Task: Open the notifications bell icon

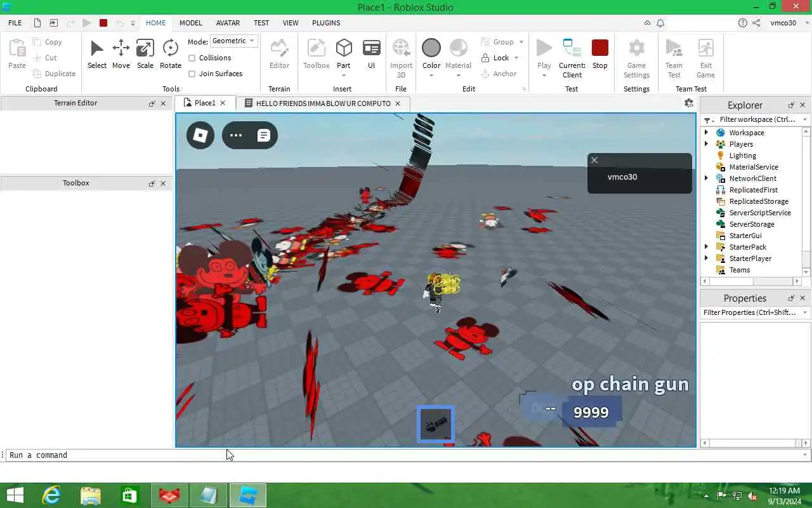Action: coord(660,23)
